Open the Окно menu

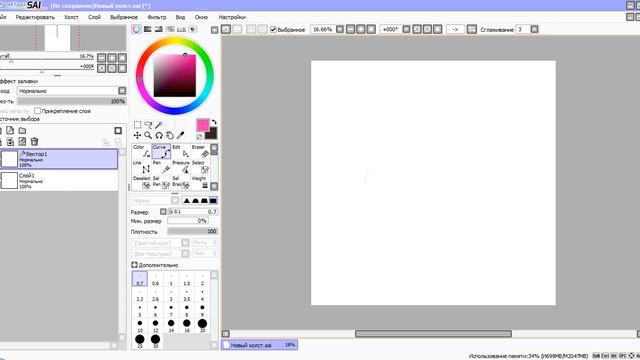pyautogui.click(x=201, y=17)
